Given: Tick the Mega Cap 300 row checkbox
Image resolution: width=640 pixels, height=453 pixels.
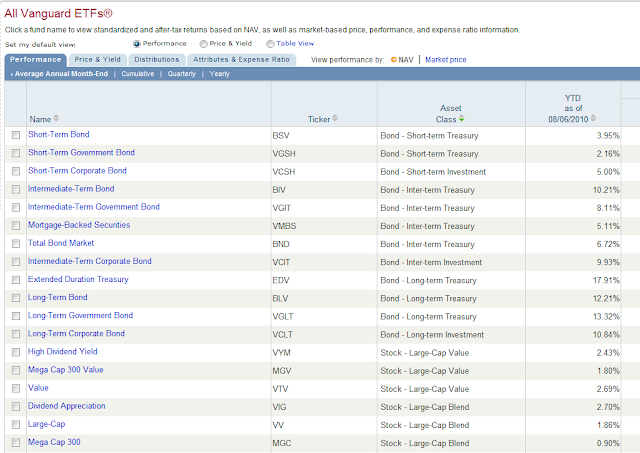Looking at the screenshot, I should click(16, 442).
